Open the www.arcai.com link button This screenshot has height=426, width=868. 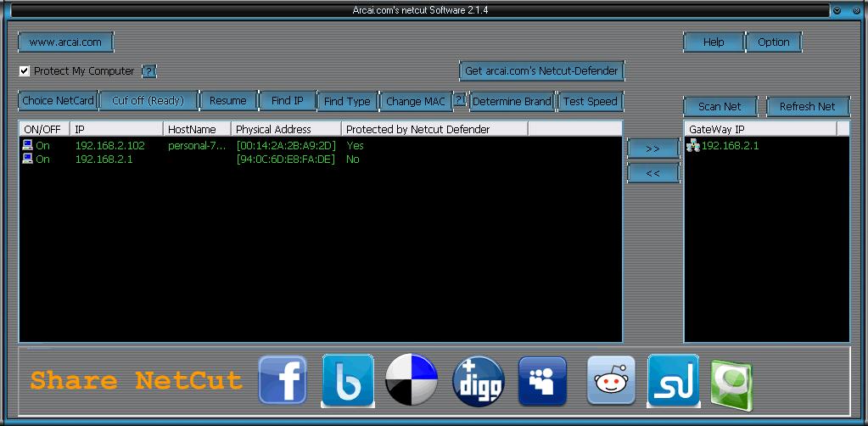[x=65, y=42]
